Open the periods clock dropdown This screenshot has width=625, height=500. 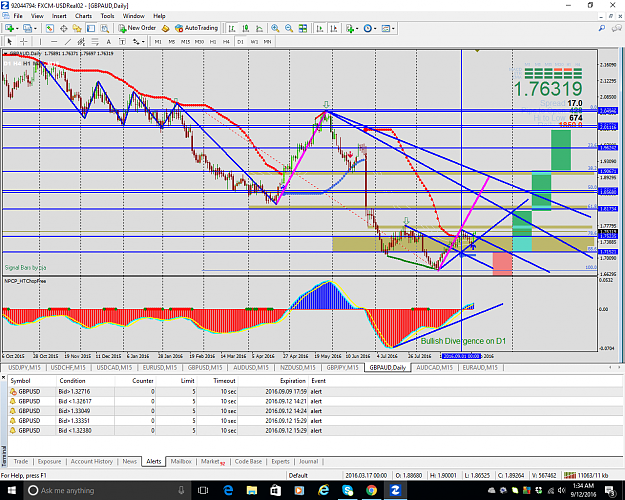[369, 28]
